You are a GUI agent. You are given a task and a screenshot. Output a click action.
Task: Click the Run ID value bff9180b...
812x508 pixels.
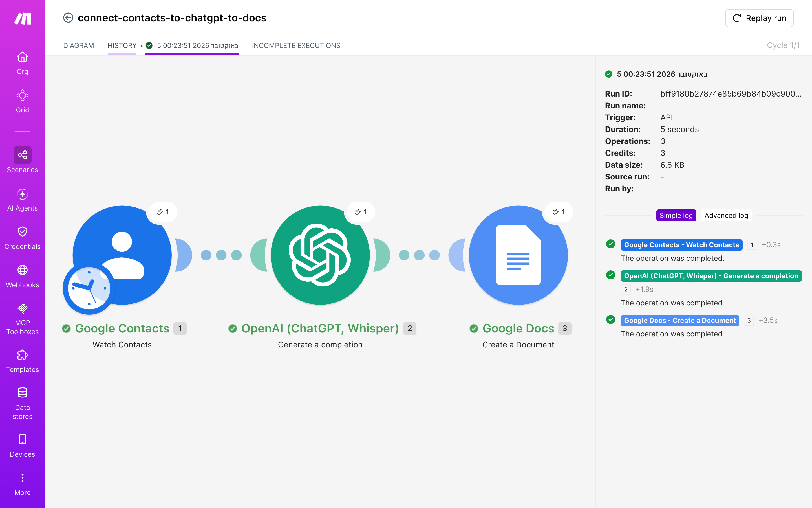(x=731, y=94)
